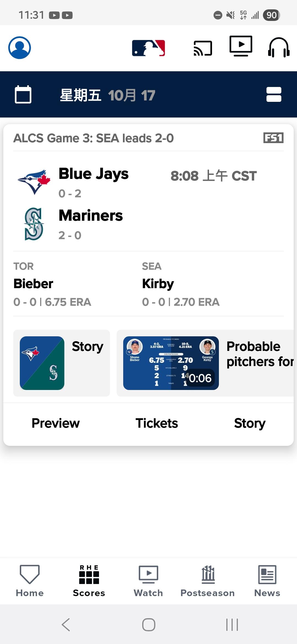Open the user profile icon
Image resolution: width=297 pixels, height=644 pixels.
[20, 48]
